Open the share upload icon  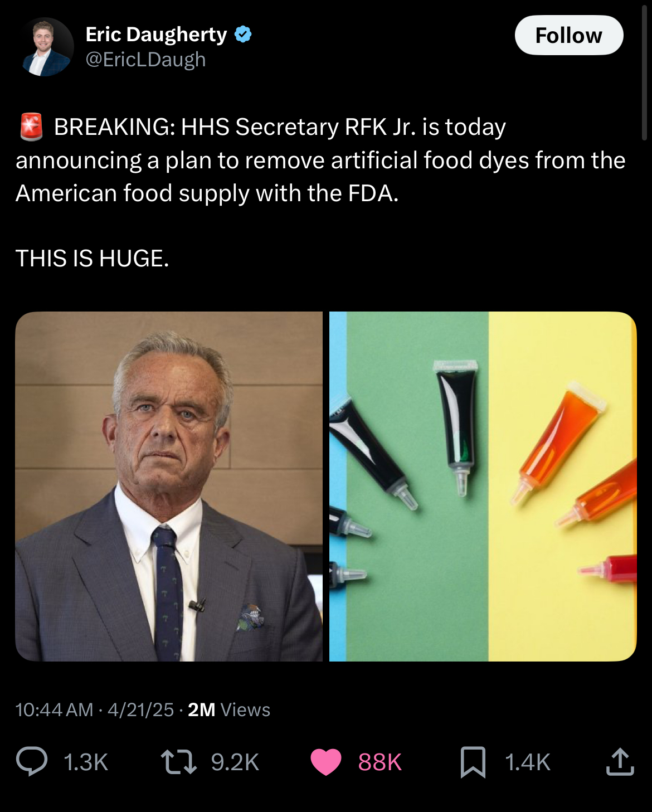pyautogui.click(x=620, y=762)
